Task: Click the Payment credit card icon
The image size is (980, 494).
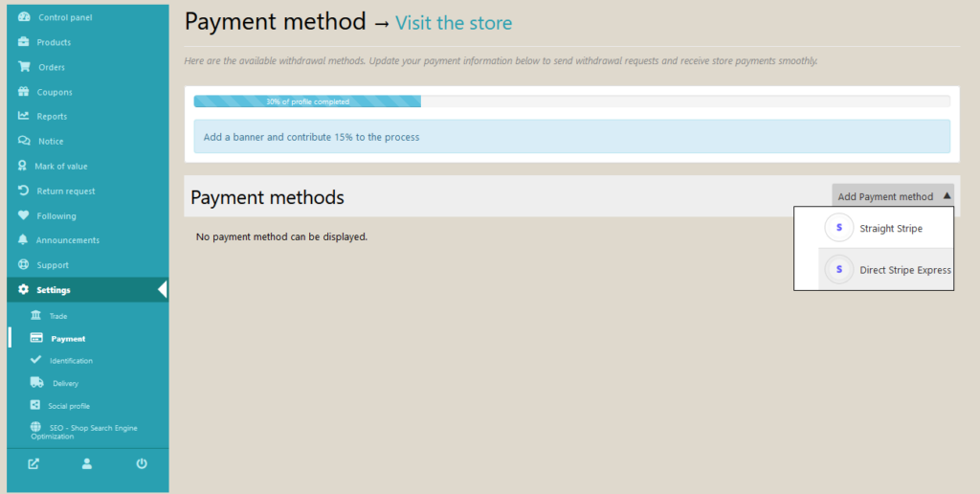Action: [36, 338]
